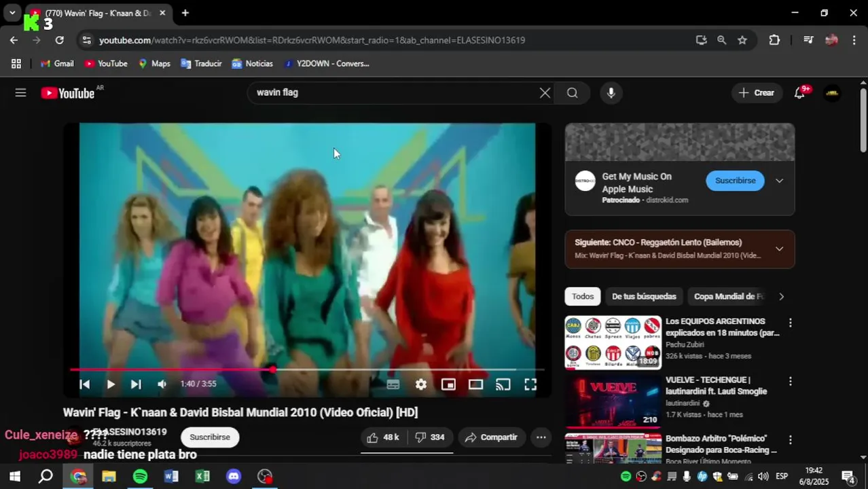Close the Wavin' Flag tab

coord(162,13)
